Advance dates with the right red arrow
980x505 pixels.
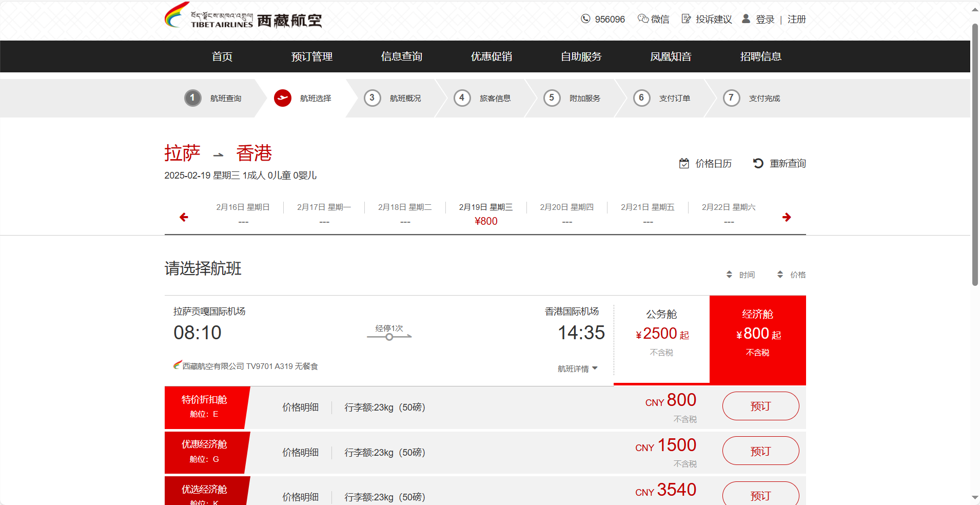coord(787,217)
